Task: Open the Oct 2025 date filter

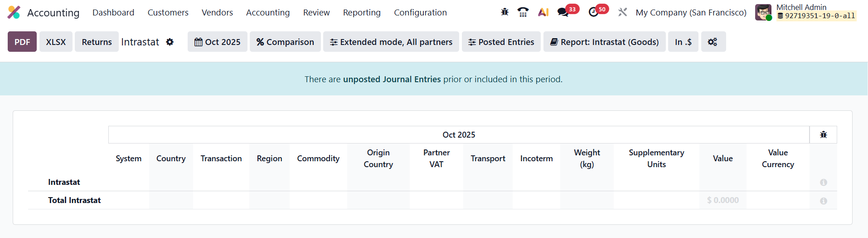Action: [x=218, y=42]
